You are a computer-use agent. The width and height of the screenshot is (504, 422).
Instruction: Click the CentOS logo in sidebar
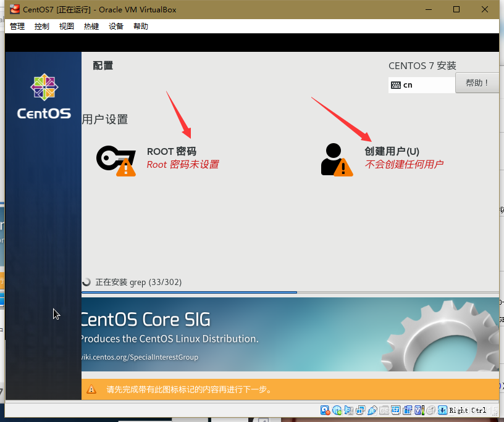pos(44,96)
